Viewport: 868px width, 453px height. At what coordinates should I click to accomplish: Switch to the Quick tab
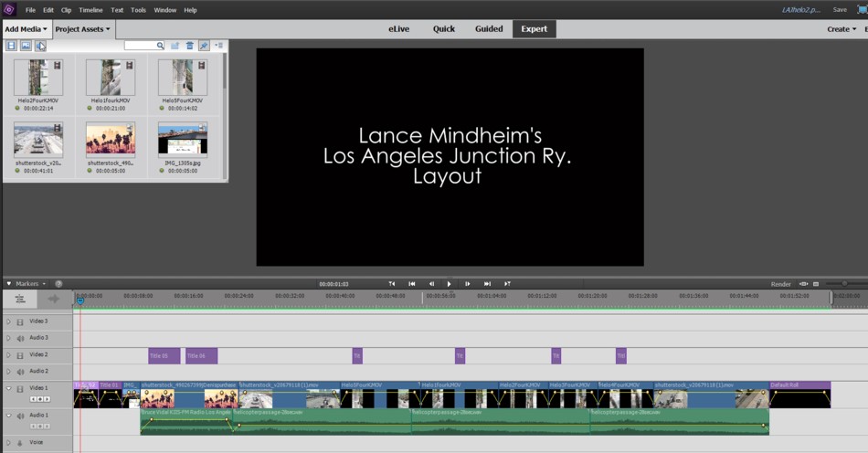pos(444,28)
